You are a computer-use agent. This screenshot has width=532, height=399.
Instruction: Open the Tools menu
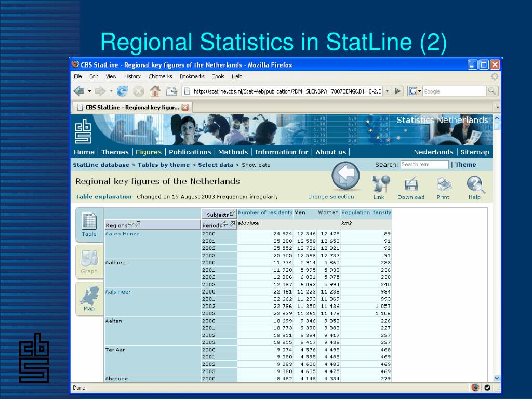click(x=218, y=77)
